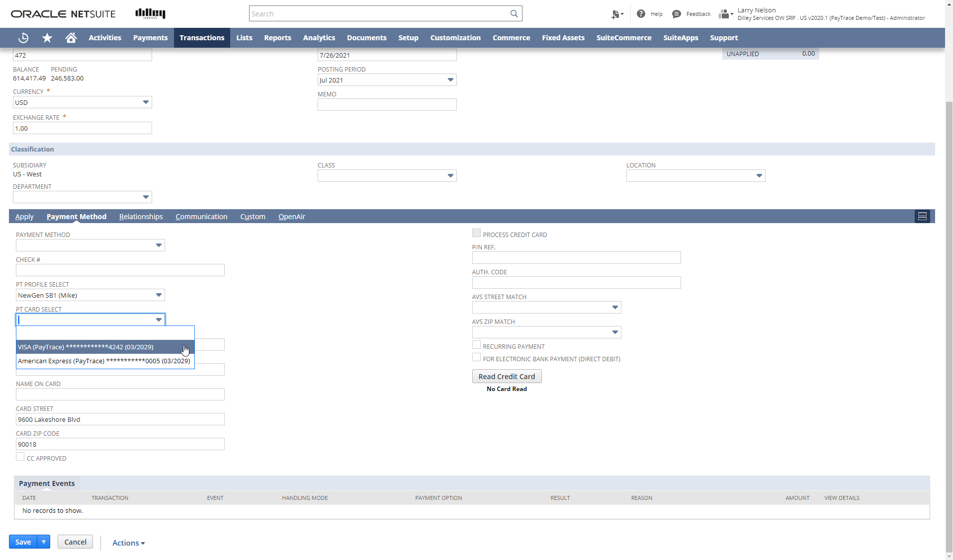
Task: Click the P/N Ref. field
Action: click(577, 258)
